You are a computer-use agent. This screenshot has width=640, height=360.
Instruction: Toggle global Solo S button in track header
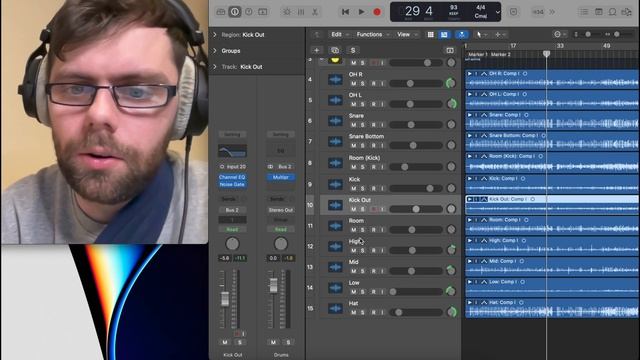(x=353, y=50)
